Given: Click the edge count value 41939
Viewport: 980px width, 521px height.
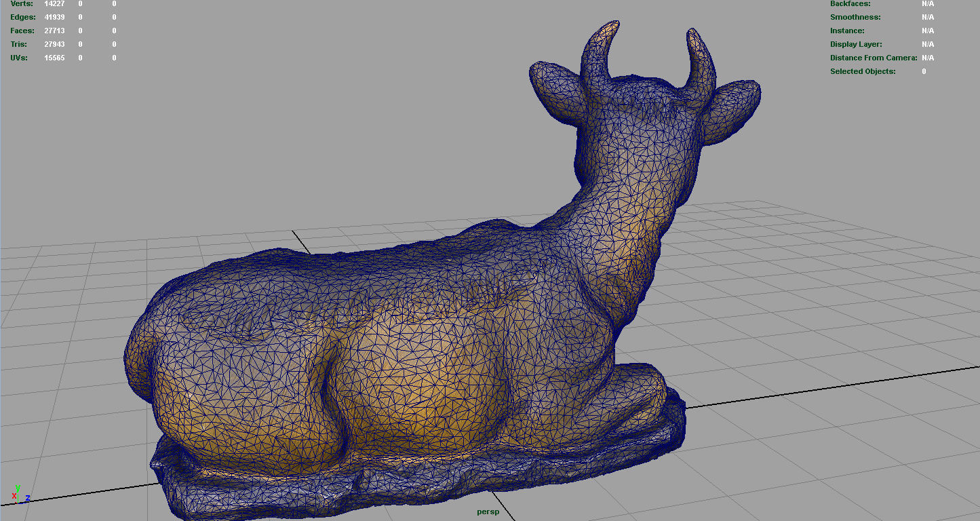Looking at the screenshot, I should 54,17.
